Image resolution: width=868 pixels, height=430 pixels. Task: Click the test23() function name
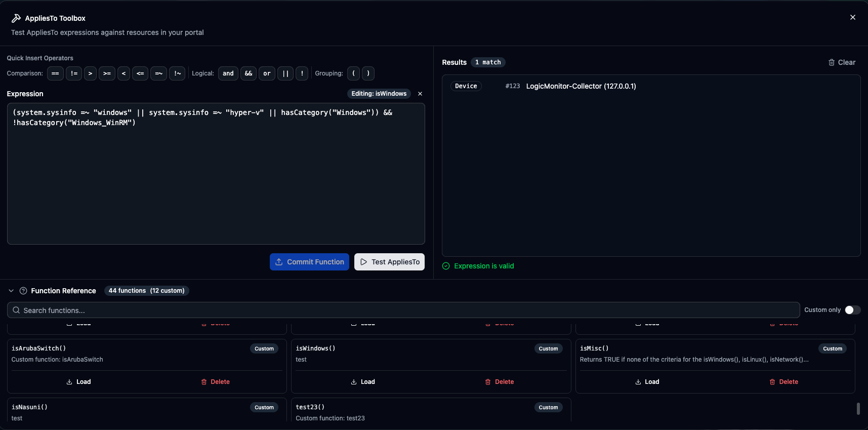click(310, 407)
